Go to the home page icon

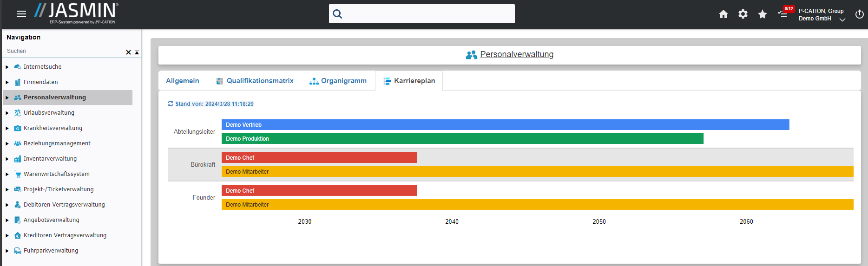click(x=723, y=14)
